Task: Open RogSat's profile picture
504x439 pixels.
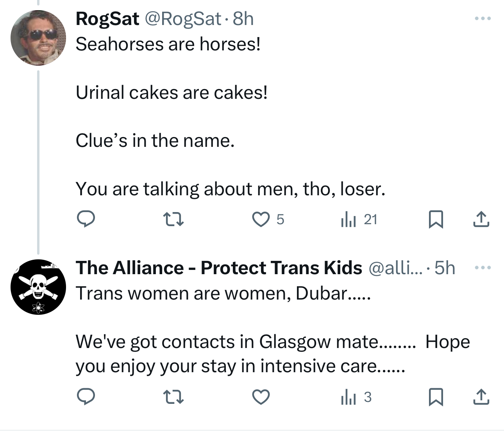Action: (x=38, y=38)
